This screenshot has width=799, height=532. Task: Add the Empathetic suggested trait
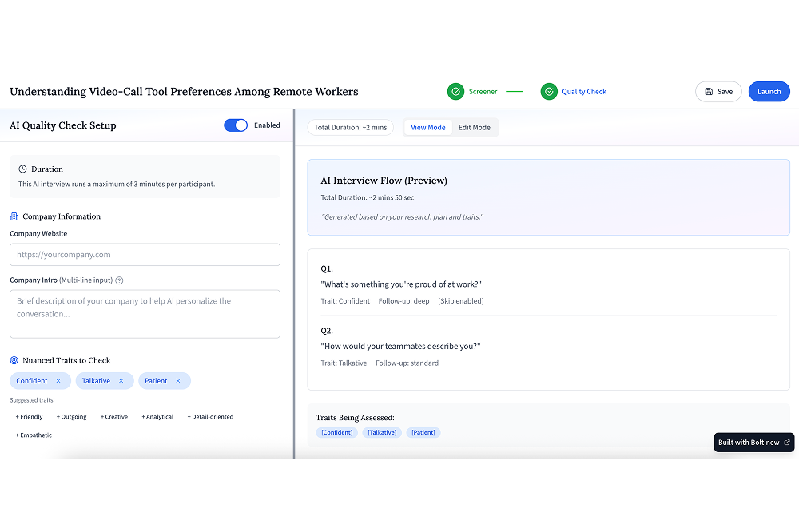(x=34, y=435)
